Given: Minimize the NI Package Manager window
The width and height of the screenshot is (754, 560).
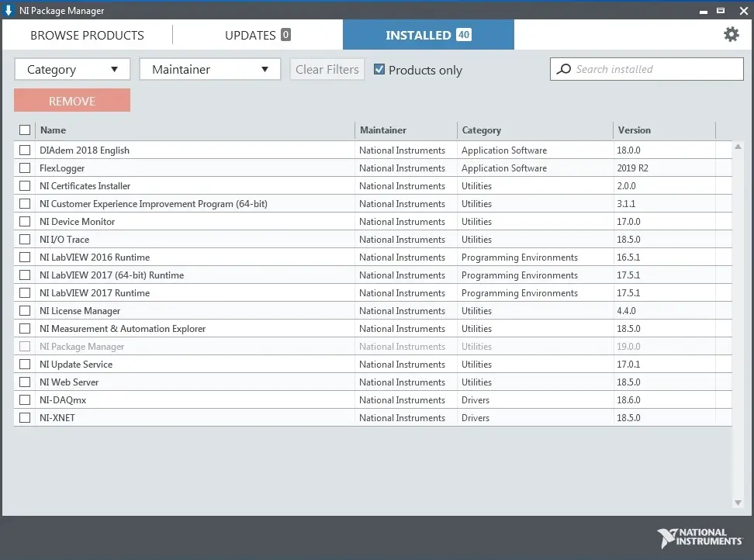Looking at the screenshot, I should 703,11.
